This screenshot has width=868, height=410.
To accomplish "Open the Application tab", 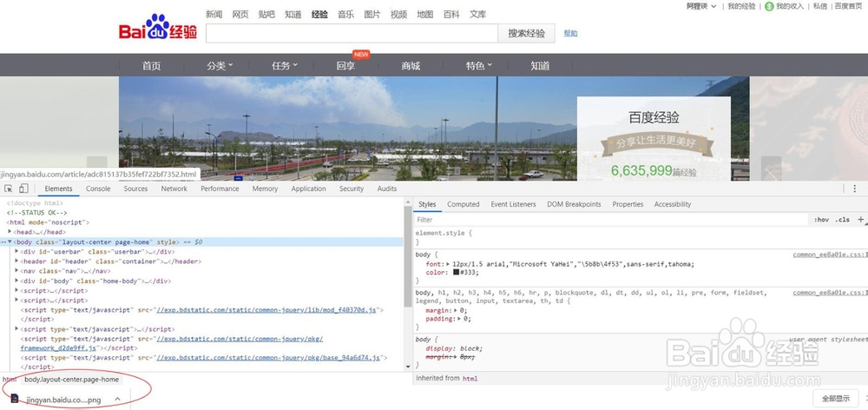I will (308, 189).
